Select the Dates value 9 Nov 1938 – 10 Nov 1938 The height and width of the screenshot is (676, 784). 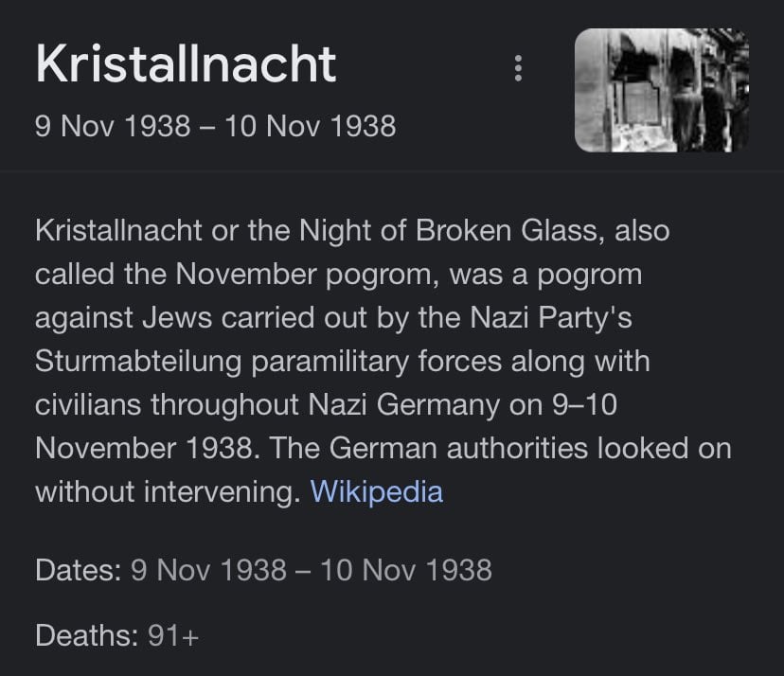click(312, 570)
